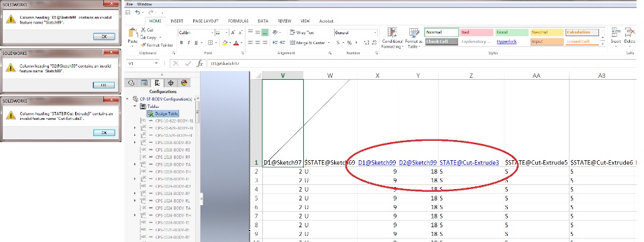
Task: Click OK on the Sketch99 D1 warning
Action: pos(103,36)
